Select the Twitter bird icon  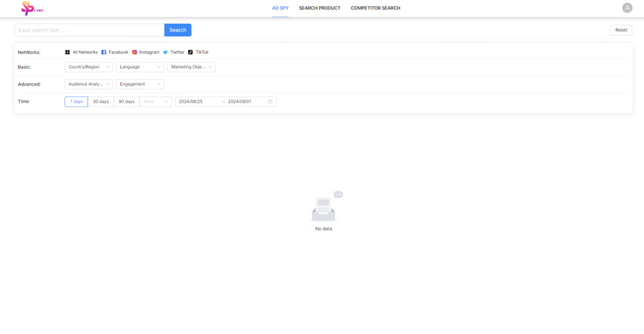coord(166,52)
